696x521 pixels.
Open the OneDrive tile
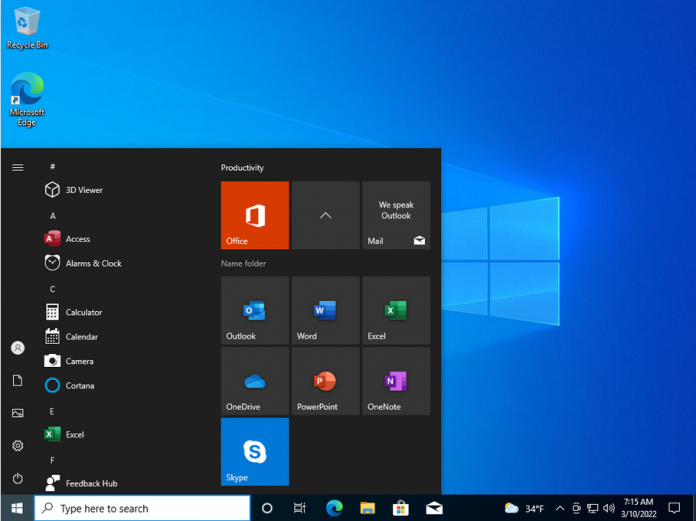pos(255,381)
